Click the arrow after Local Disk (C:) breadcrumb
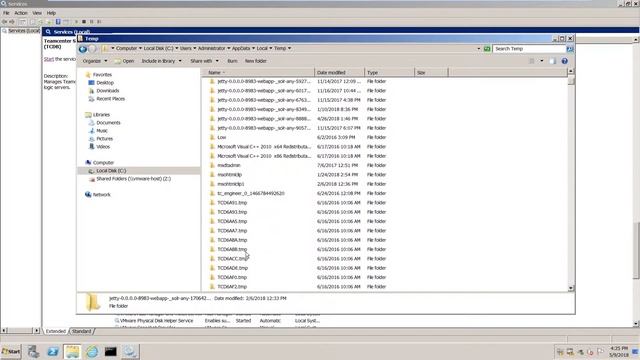Viewport: 640px width, 360px height. tap(176, 48)
